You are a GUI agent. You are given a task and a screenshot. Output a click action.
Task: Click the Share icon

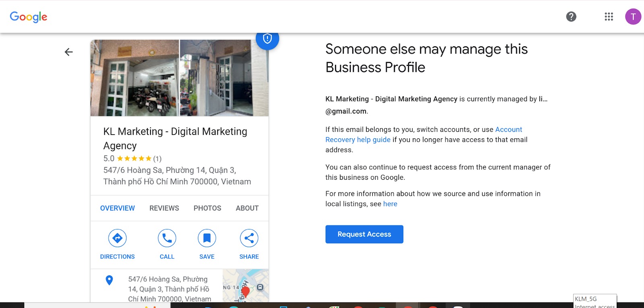(249, 238)
